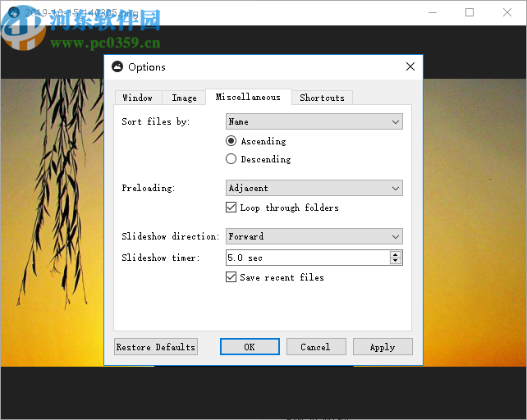
Task: Select the Miscellaneous tab
Action: pyautogui.click(x=249, y=97)
